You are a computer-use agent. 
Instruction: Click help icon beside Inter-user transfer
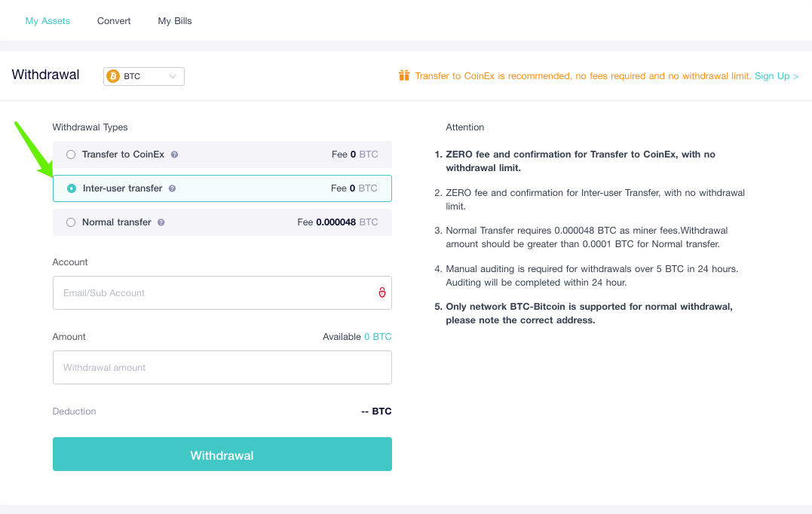pos(172,188)
